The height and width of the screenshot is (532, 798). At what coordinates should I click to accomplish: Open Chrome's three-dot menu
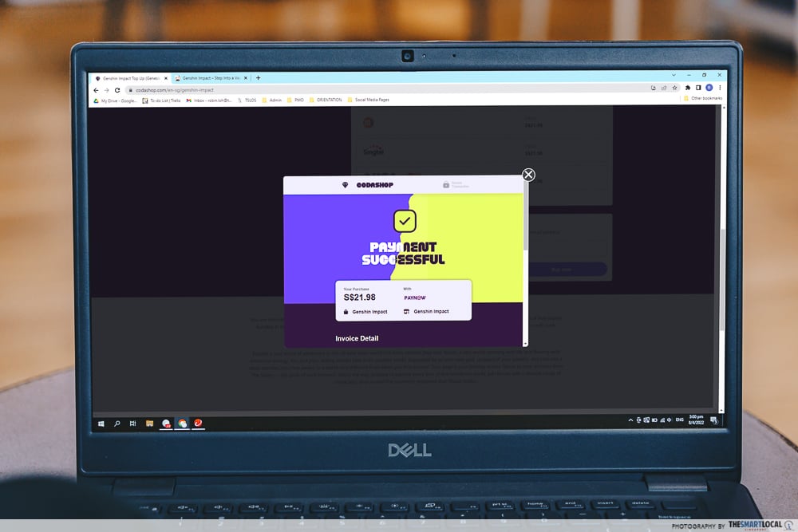(720, 88)
